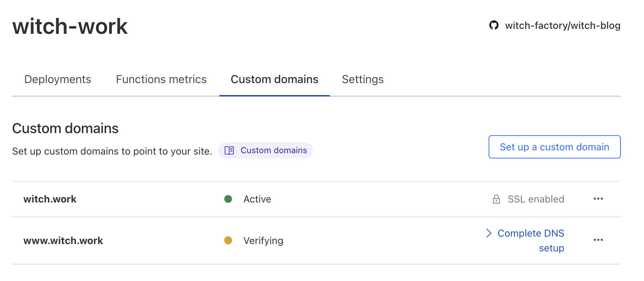Viewport: 644px width, 281px height.
Task: Click the yellow Verifying status dot
Action: coord(228,241)
